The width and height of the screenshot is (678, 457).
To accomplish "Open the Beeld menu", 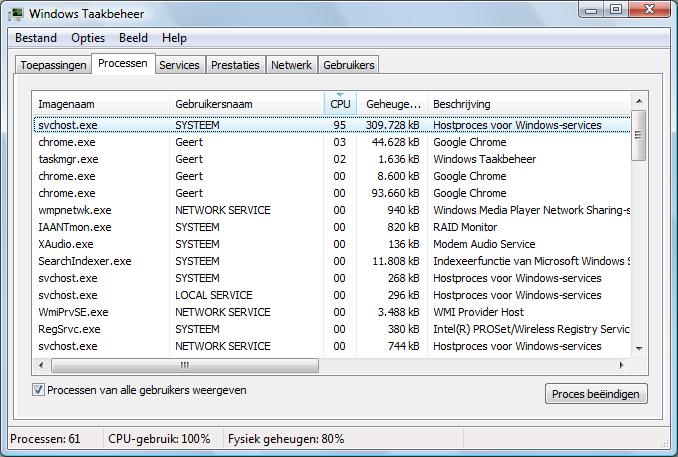I will (x=133, y=38).
